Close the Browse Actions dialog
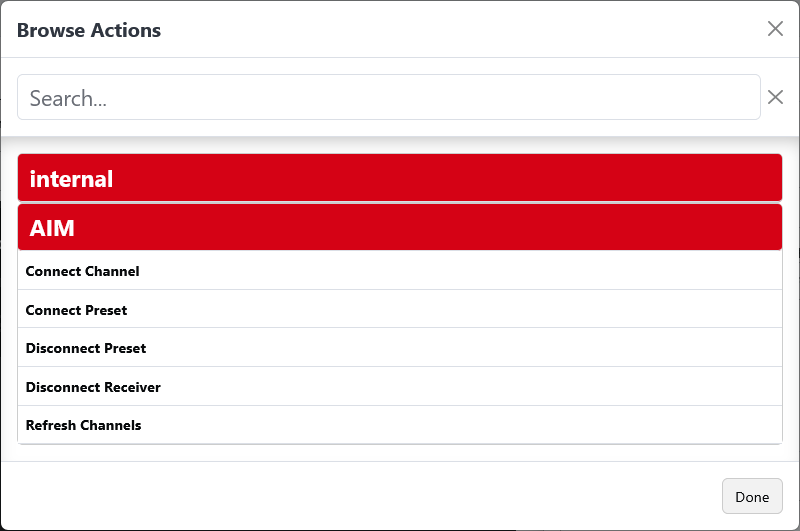This screenshot has width=800, height=531. coord(775,29)
